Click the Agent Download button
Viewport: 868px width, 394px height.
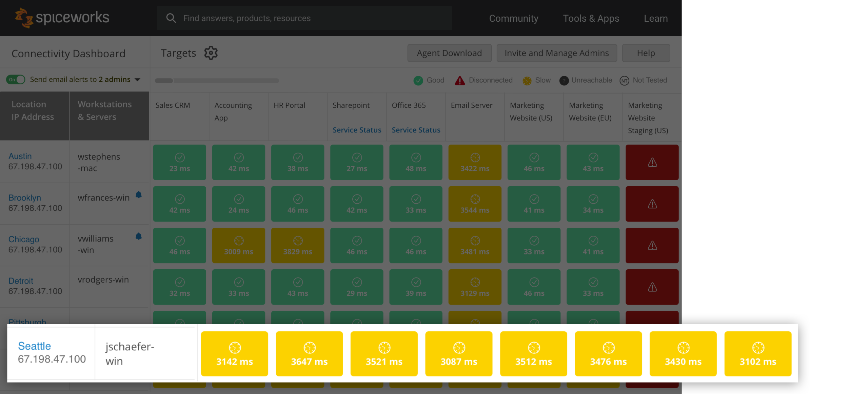[x=450, y=53]
